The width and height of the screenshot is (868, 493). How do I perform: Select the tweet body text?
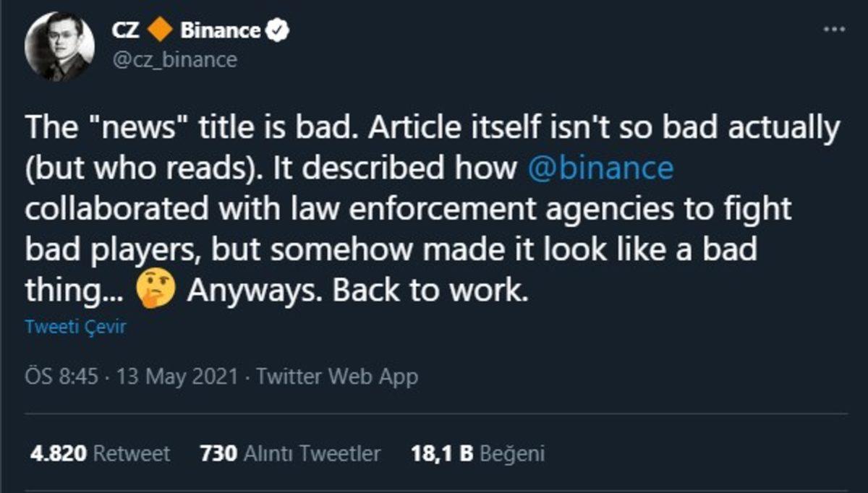click(x=362, y=210)
